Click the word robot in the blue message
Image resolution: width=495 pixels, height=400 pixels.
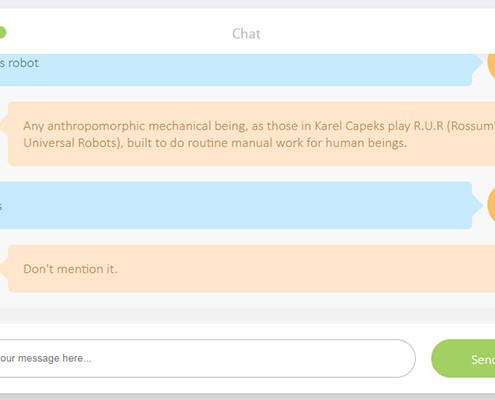click(x=23, y=63)
